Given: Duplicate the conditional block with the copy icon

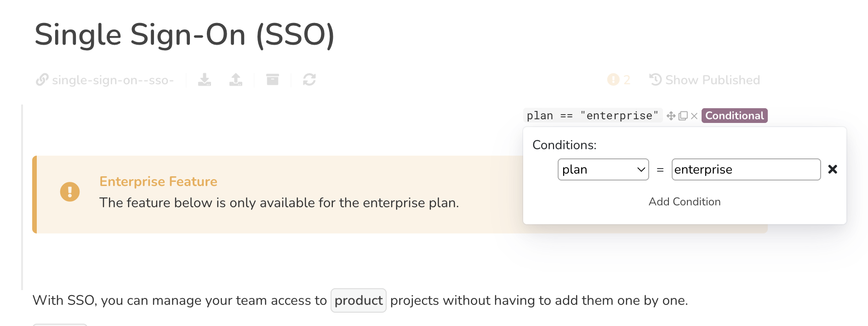Looking at the screenshot, I should pos(683,116).
